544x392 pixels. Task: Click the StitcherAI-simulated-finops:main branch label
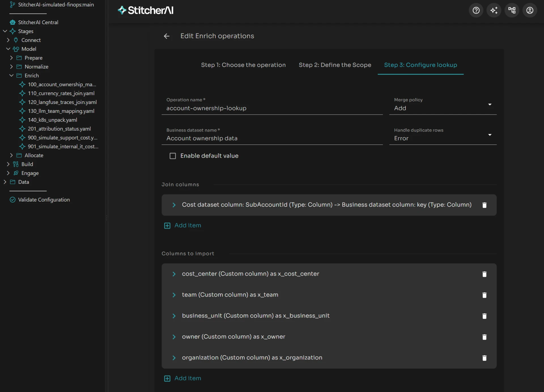pos(56,5)
